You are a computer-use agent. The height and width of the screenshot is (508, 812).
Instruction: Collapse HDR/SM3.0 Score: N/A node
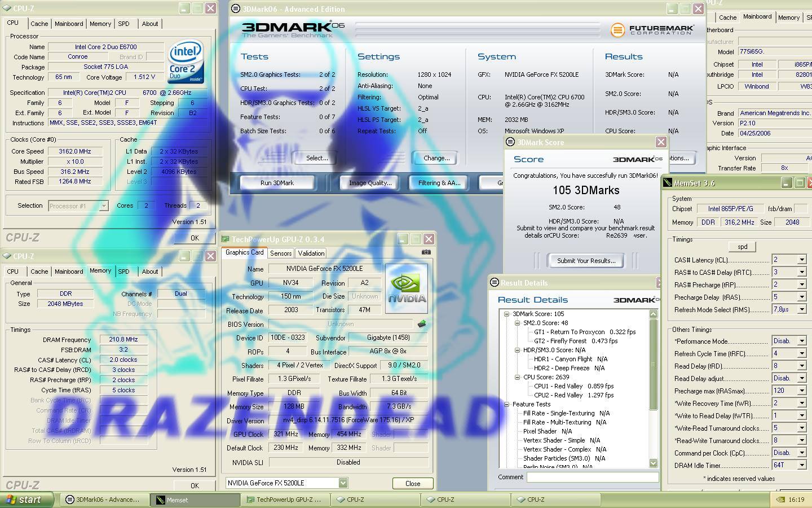pyautogui.click(x=517, y=350)
